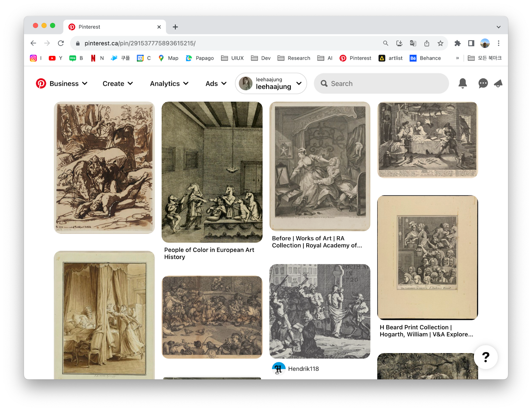Expand the Analytics dropdown menu
Image resolution: width=532 pixels, height=411 pixels.
(169, 83)
